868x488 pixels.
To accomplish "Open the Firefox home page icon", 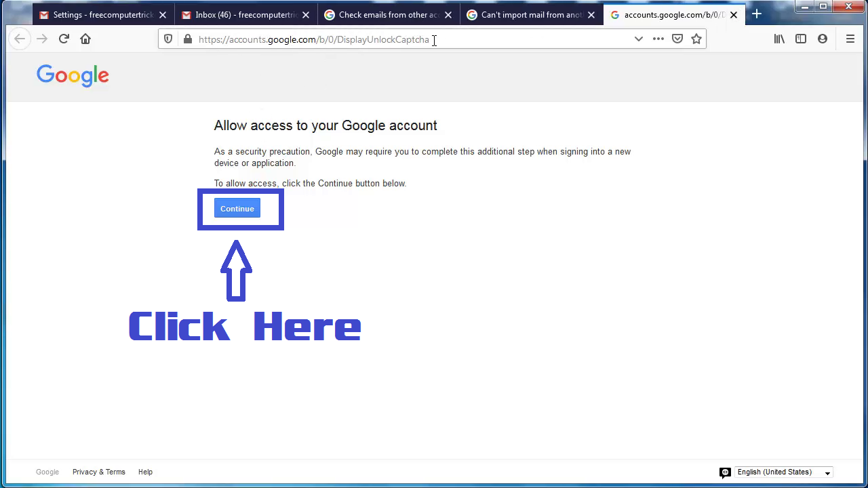I will (x=85, y=39).
